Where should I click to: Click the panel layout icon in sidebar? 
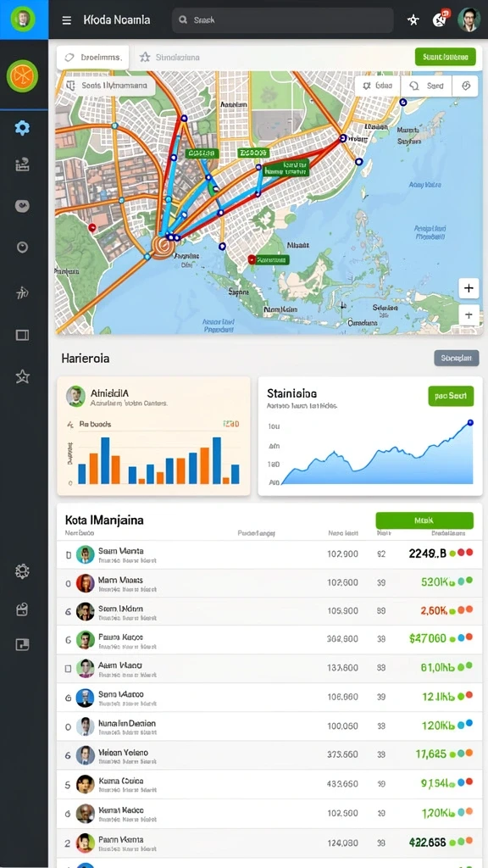[x=22, y=335]
